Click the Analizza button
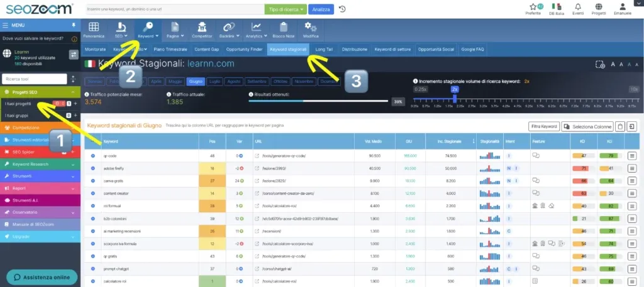The image size is (644, 287). tap(321, 9)
